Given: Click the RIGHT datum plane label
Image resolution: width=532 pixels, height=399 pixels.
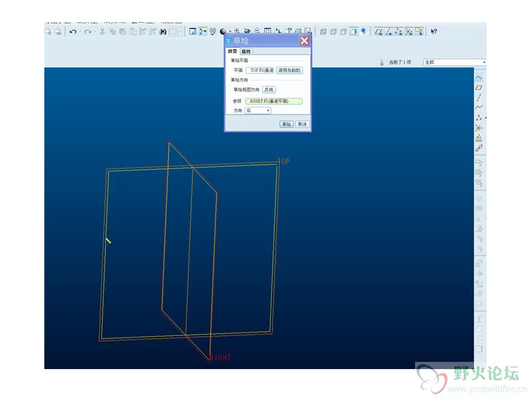Looking at the screenshot, I should (x=220, y=357).
